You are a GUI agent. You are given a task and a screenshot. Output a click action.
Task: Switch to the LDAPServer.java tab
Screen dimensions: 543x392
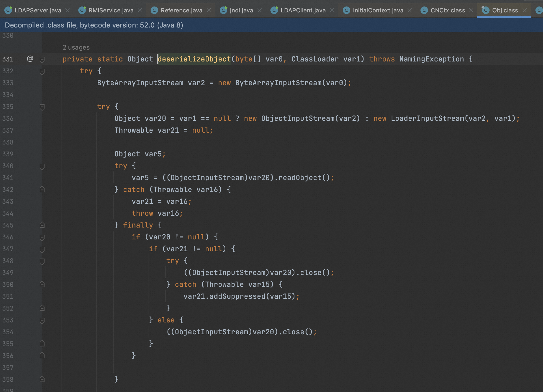pyautogui.click(x=37, y=10)
